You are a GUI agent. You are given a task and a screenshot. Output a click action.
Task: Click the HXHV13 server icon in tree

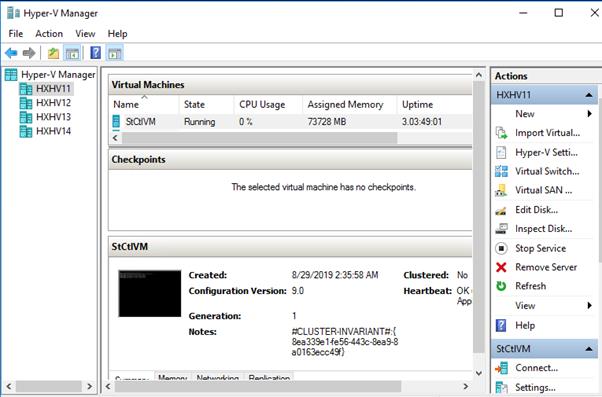point(26,117)
